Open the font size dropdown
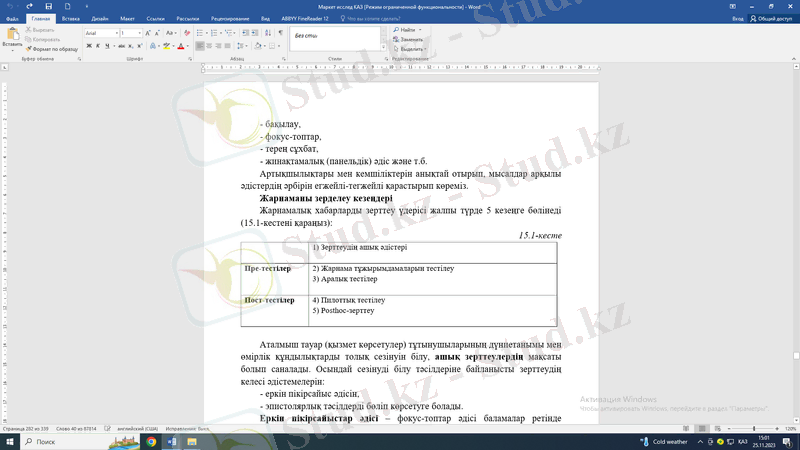800x450 pixels. click(x=140, y=33)
